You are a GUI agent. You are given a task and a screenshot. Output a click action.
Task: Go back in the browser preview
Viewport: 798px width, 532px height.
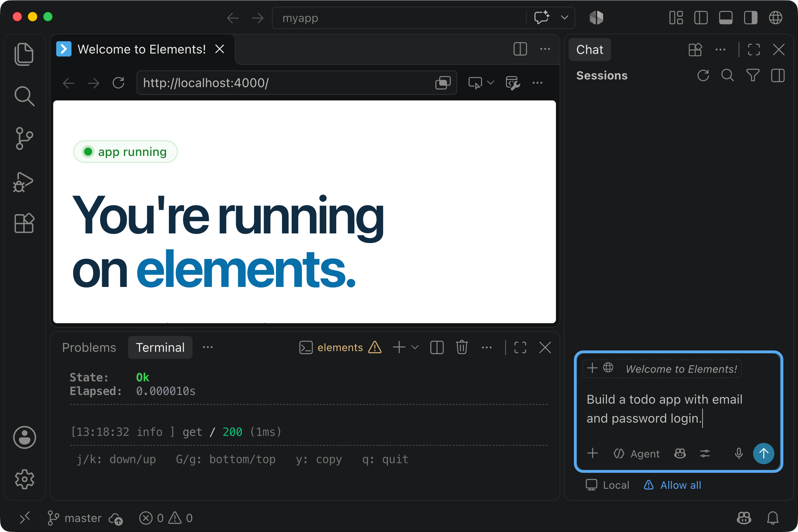click(69, 83)
